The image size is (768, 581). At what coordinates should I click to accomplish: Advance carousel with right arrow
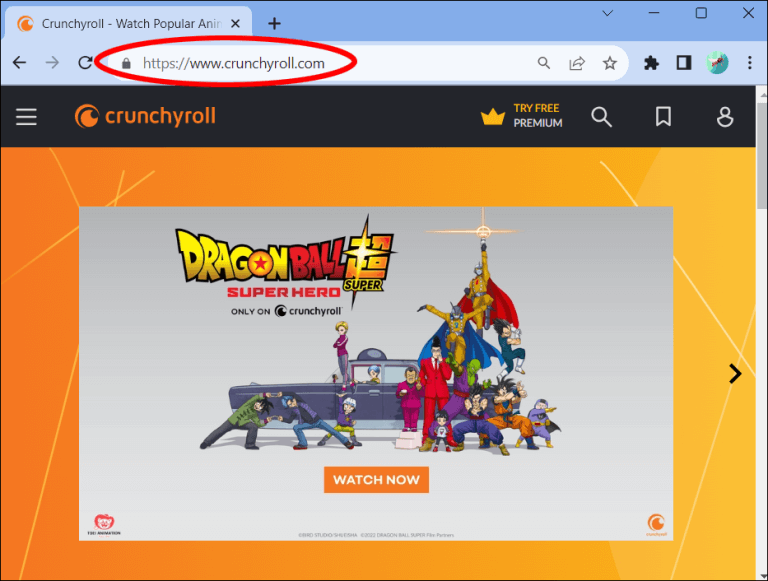735,374
